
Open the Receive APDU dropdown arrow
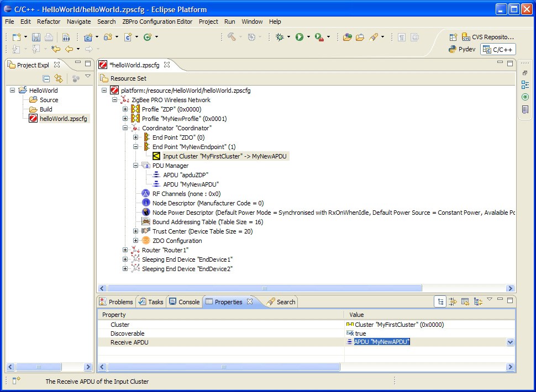pyautogui.click(x=510, y=342)
